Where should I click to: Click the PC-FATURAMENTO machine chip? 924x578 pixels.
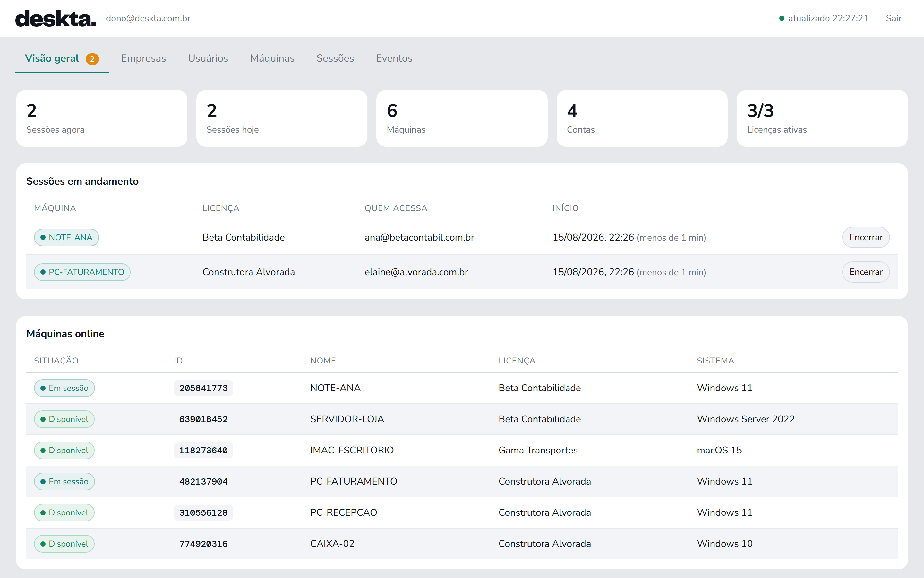(82, 272)
